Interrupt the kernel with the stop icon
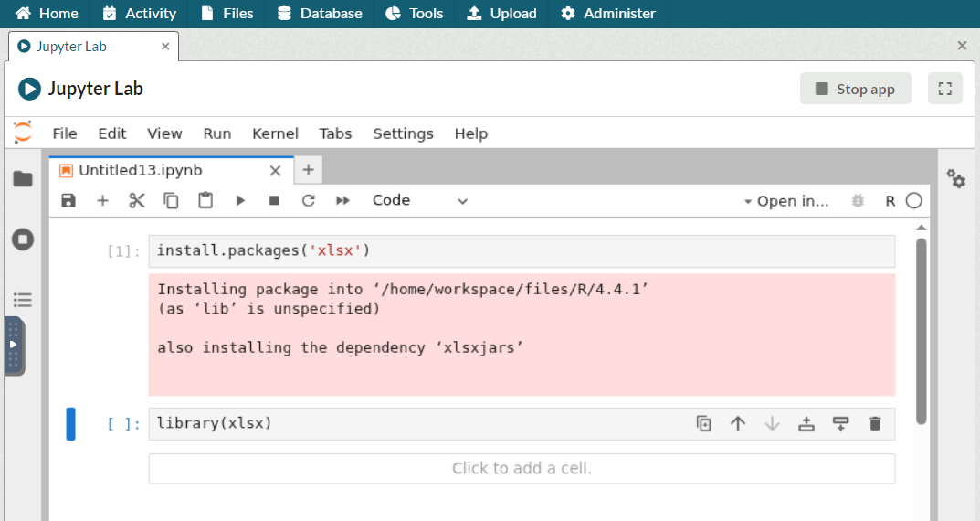Screen dimensions: 980x521 274,200
